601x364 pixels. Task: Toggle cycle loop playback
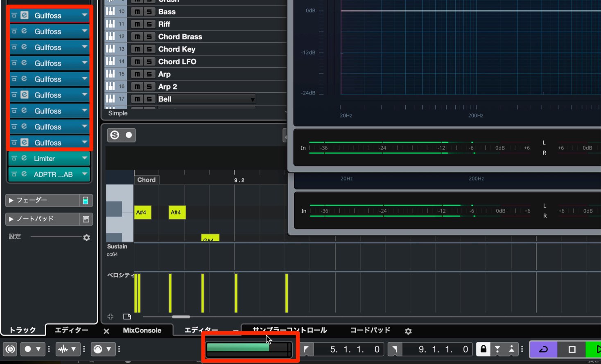(x=543, y=349)
